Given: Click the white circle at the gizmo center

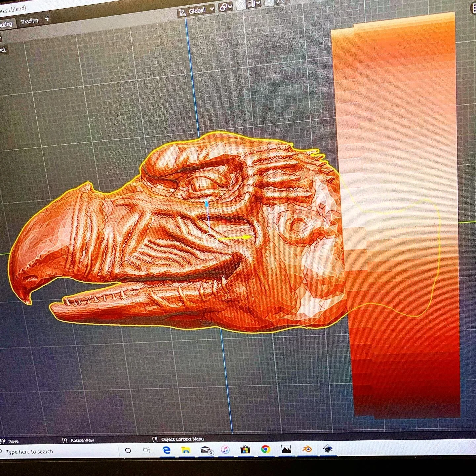Looking at the screenshot, I should 210,239.
